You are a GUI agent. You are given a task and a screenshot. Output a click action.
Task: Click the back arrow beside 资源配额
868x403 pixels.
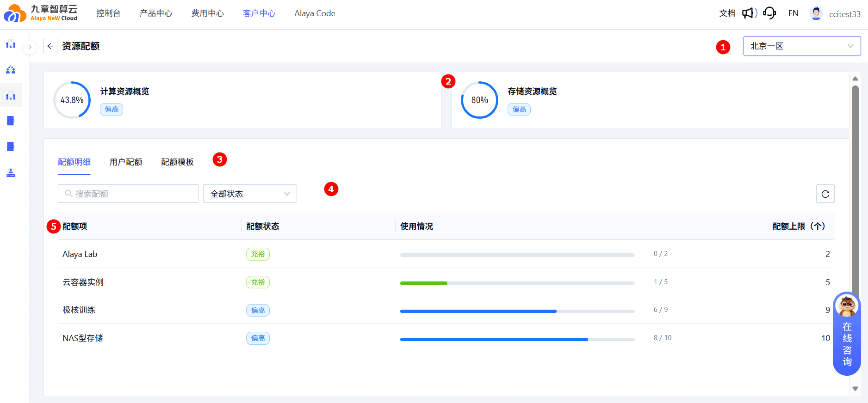point(50,46)
